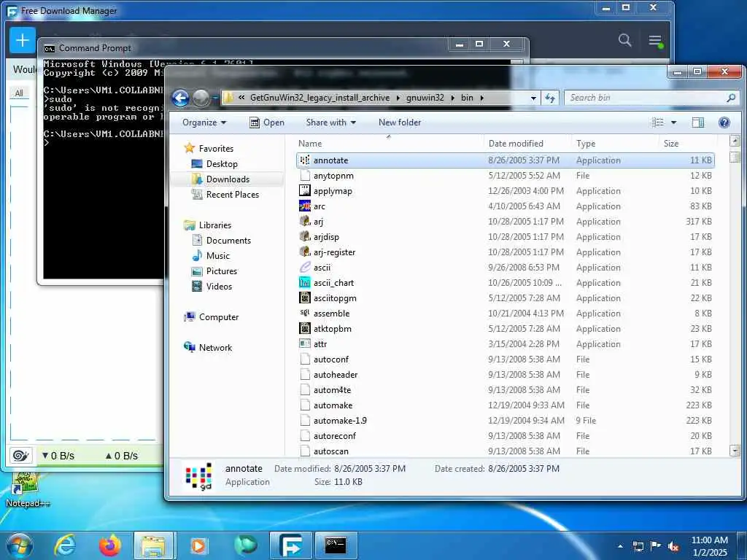This screenshot has height=560, width=747.
Task: Click the change view icon
Action: tap(658, 122)
